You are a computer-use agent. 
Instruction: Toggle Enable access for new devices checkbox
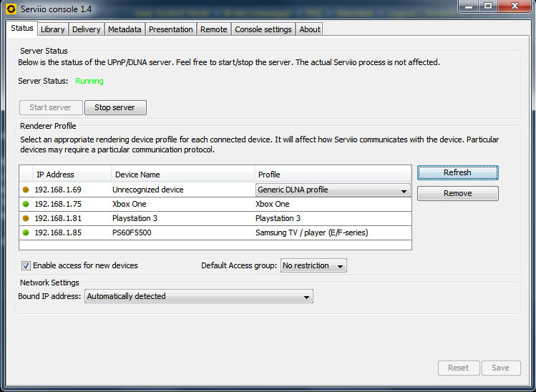coord(26,265)
